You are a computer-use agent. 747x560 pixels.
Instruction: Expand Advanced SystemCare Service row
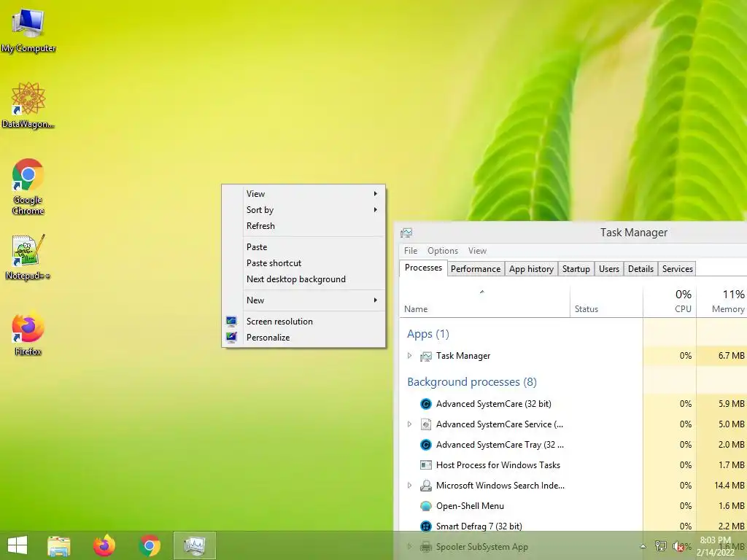409,424
